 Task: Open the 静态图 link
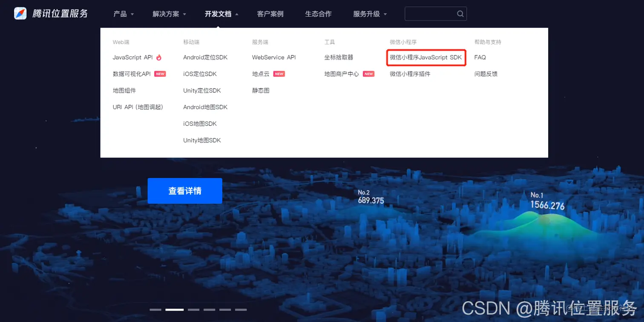point(261,90)
